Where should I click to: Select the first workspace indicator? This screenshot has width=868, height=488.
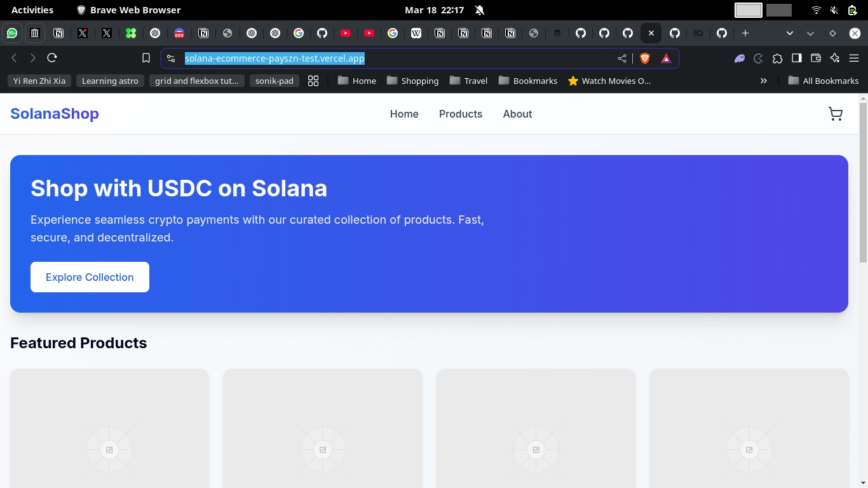click(x=749, y=10)
